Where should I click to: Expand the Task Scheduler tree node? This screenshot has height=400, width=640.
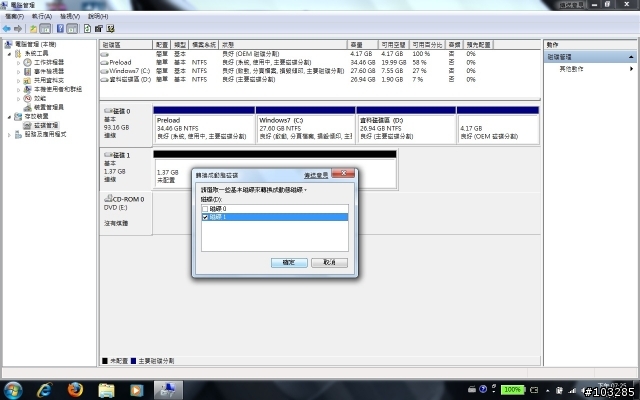(x=18, y=62)
